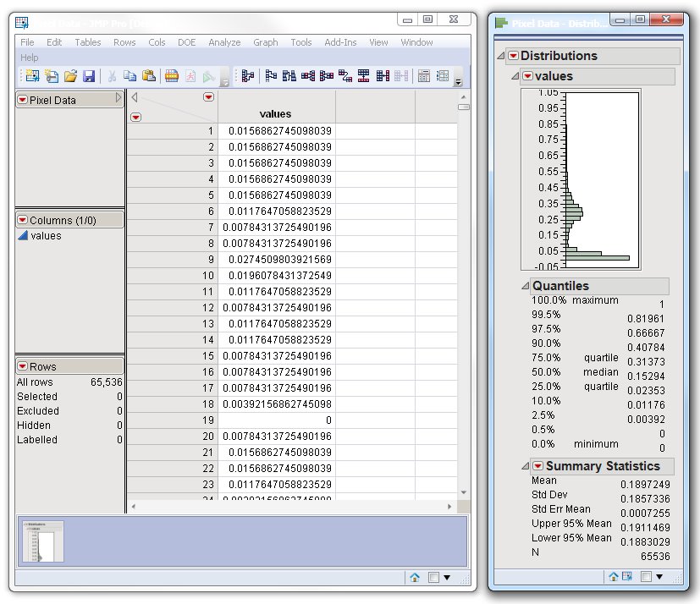Toggle the checkbox in Distribution window status bar

tap(646, 576)
